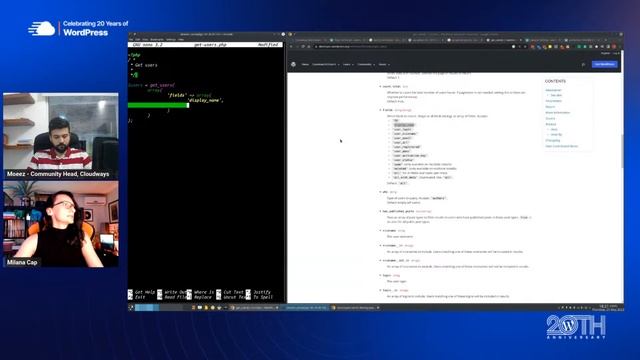The height and width of the screenshot is (360, 640).
Task: Click 'display_name' in the nano editor code
Action: coord(204,100)
